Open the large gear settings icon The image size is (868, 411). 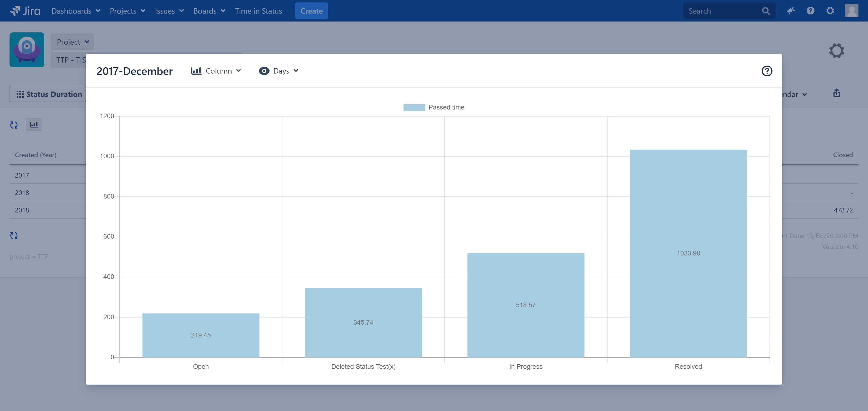point(836,51)
